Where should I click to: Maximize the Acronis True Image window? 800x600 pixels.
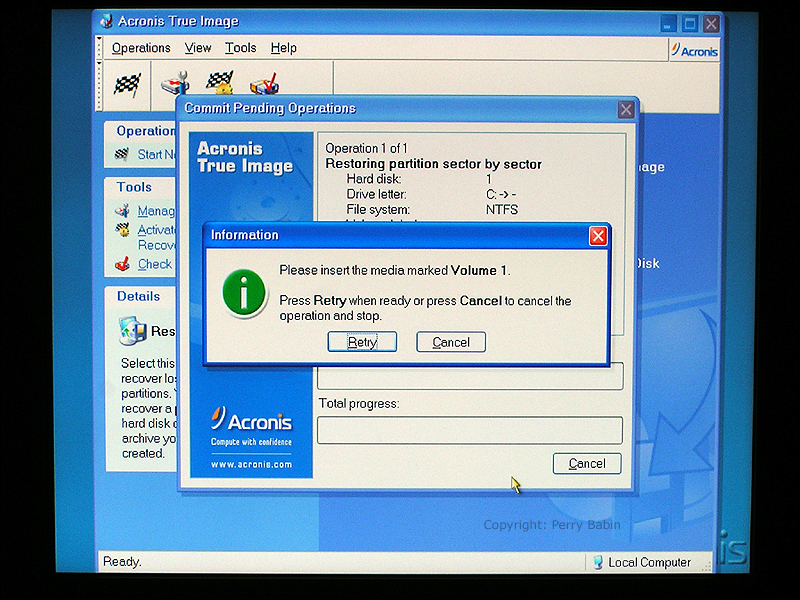point(690,23)
